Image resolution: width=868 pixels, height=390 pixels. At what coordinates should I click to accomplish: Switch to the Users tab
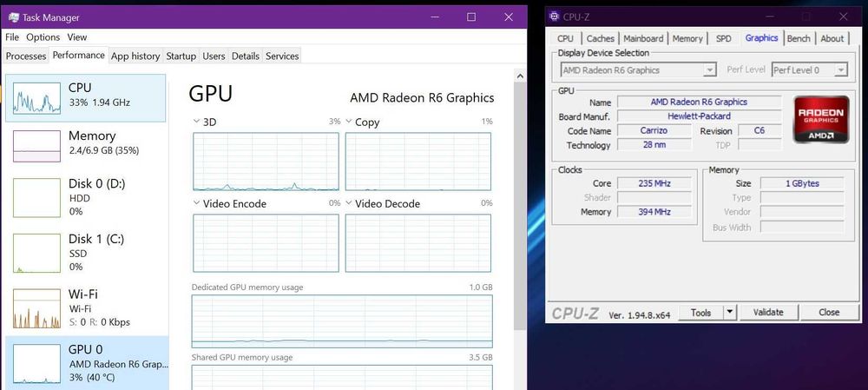[x=214, y=56]
